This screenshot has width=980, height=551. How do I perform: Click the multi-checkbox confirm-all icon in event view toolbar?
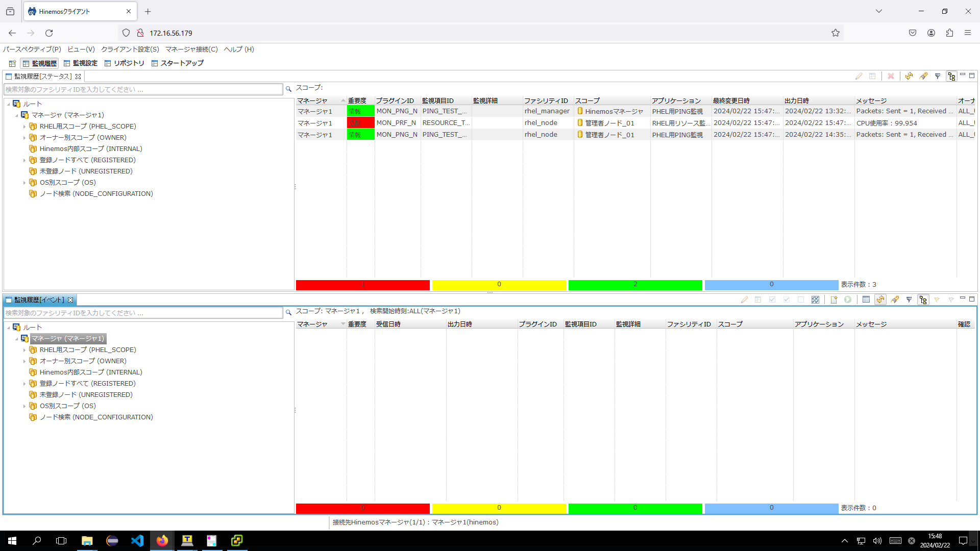815,299
